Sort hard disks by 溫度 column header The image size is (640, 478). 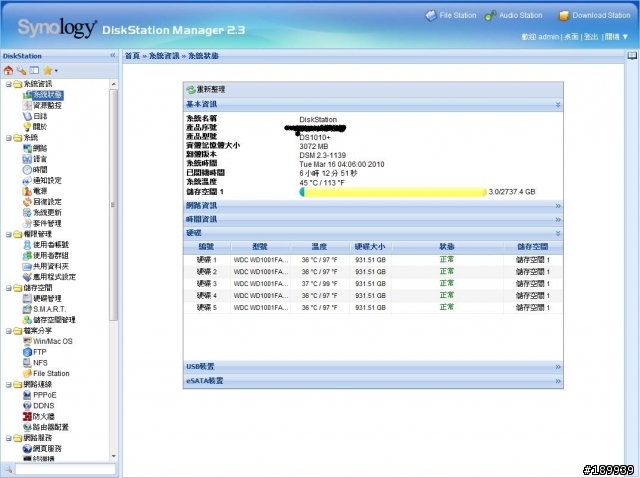(319, 247)
